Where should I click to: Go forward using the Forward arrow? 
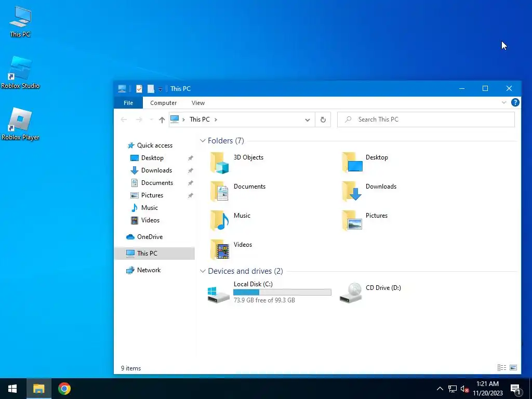(139, 119)
